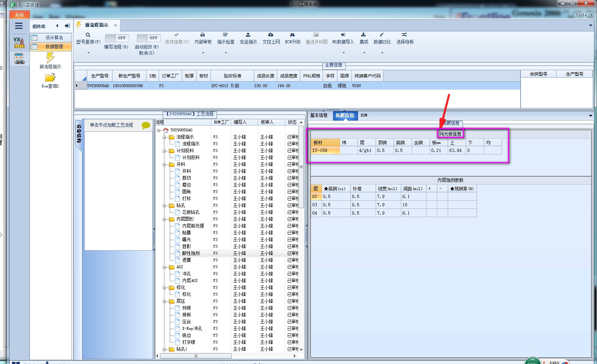Click the 指示检查 icon

pyautogui.click(x=225, y=35)
